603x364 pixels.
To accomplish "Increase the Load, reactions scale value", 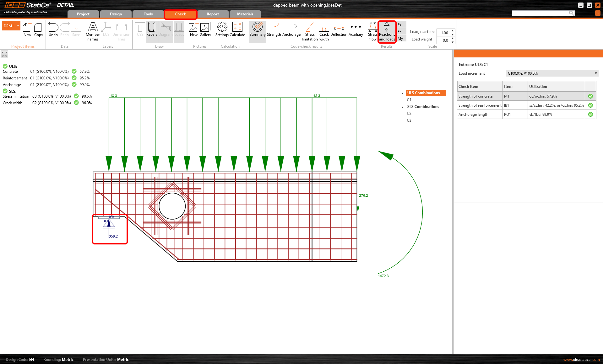I will point(453,31).
